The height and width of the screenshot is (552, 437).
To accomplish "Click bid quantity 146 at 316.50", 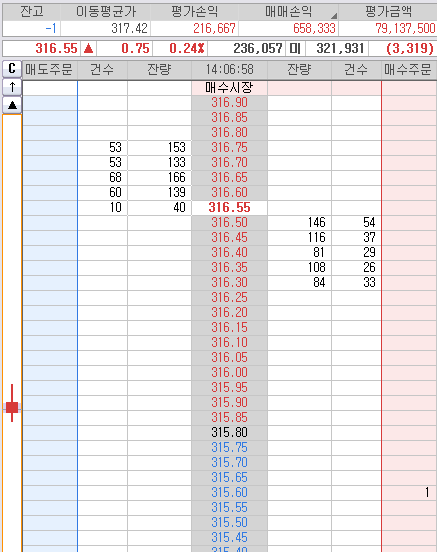I will pos(317,222).
